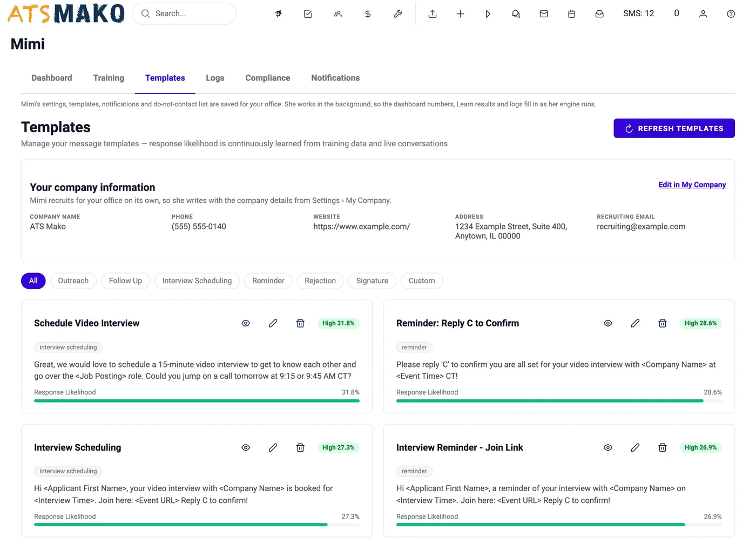Open the Edit in My Company link
The width and height of the screenshot is (756, 544).
pos(692,185)
